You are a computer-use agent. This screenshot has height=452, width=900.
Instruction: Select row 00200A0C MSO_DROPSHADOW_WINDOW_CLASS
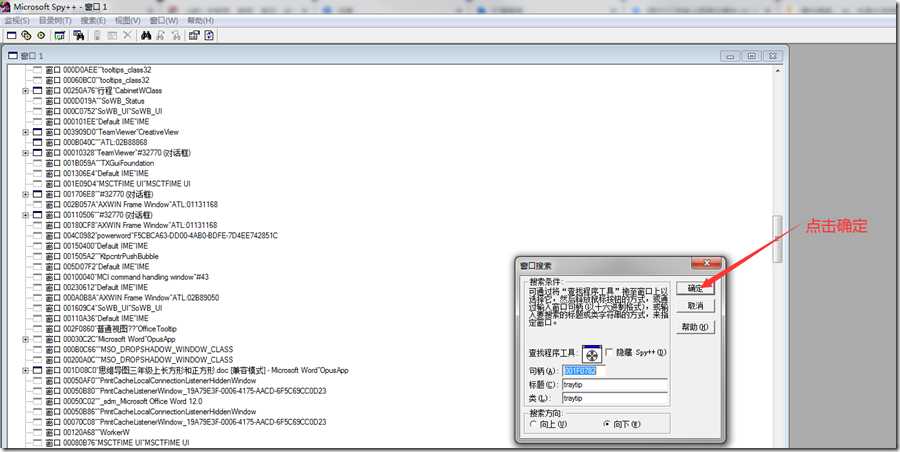[x=139, y=360]
